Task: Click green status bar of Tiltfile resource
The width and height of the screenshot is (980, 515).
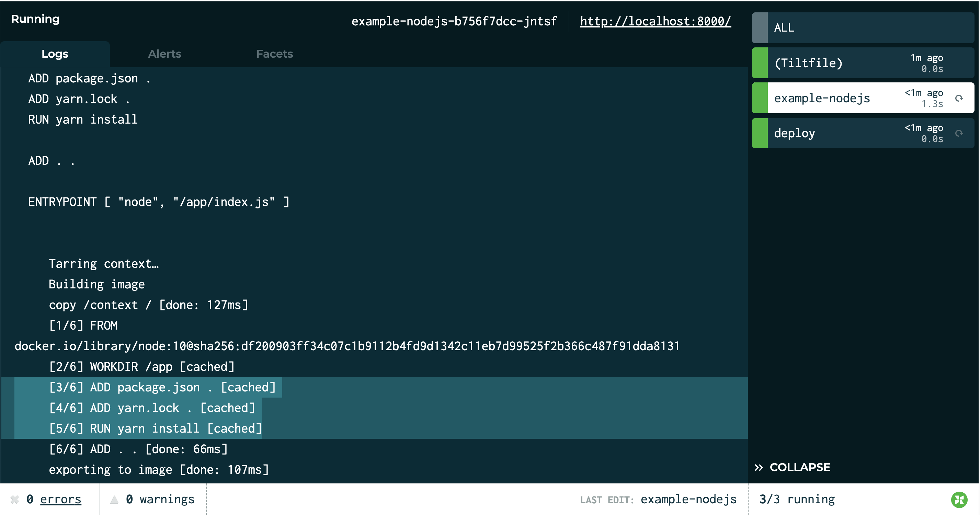Action: (x=760, y=63)
